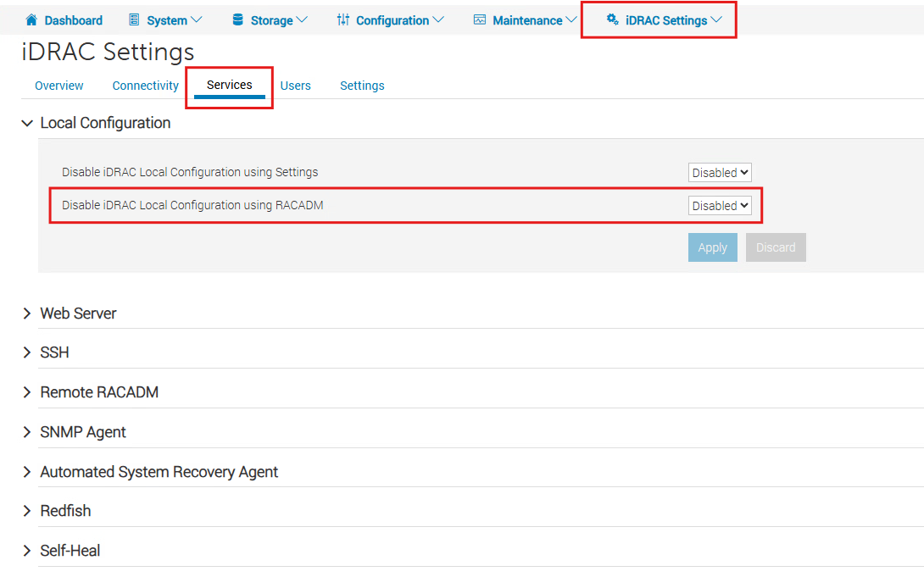This screenshot has width=924, height=577.
Task: Click the iDRAC Settings page heading
Action: tap(108, 52)
